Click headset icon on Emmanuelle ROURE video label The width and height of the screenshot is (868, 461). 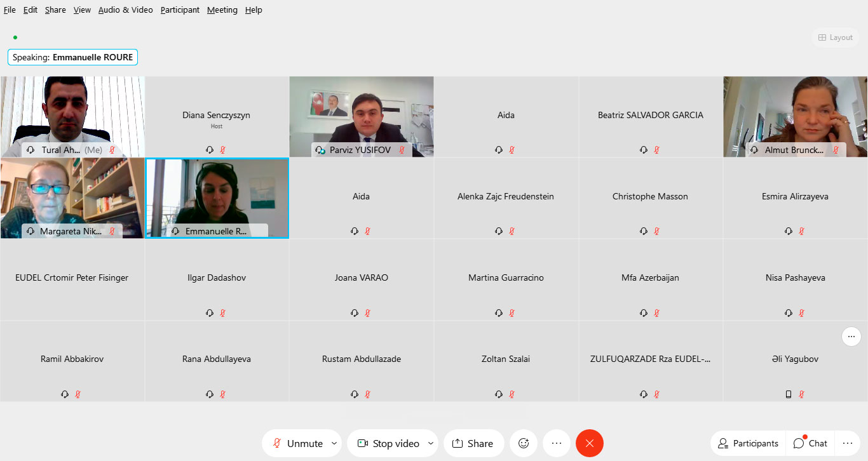pos(175,231)
